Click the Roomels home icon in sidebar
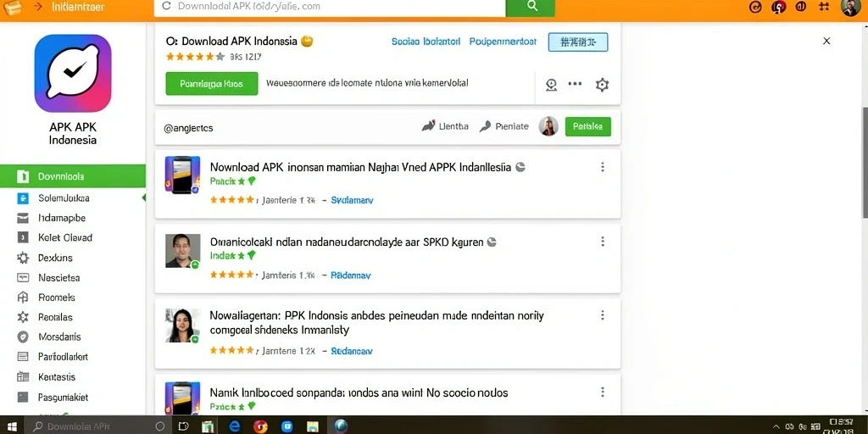Image resolution: width=868 pixels, height=434 pixels. [23, 298]
